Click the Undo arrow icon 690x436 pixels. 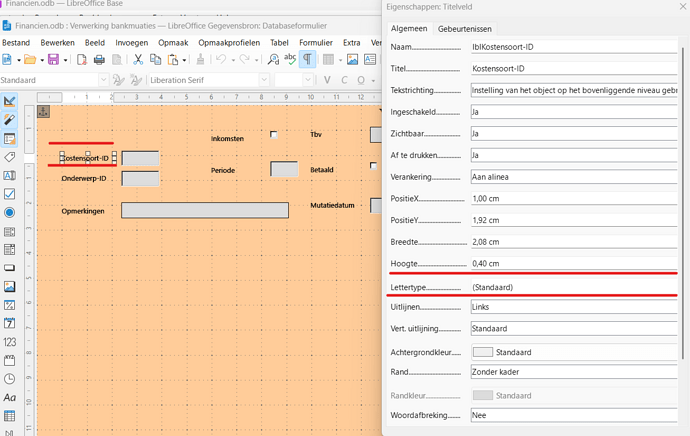click(x=221, y=59)
